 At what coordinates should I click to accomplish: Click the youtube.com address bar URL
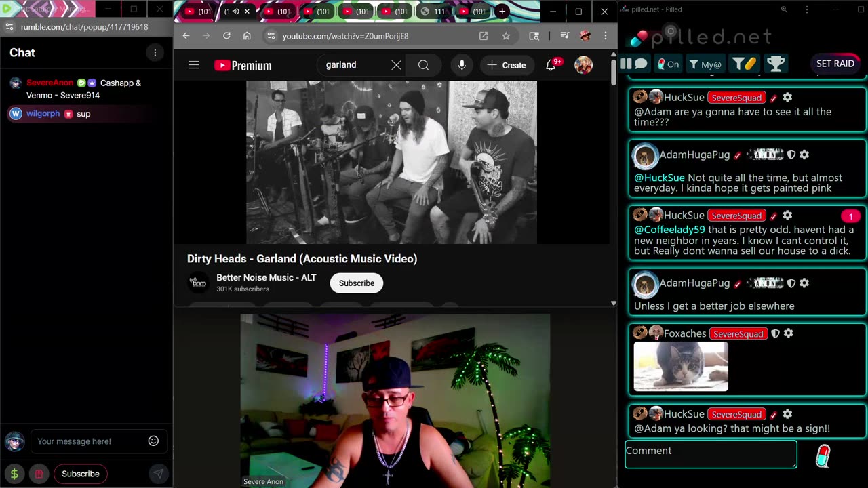click(x=345, y=36)
